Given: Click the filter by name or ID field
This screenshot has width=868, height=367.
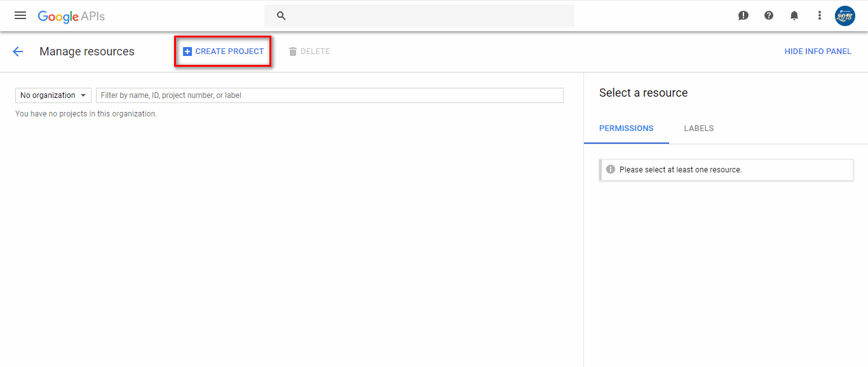Looking at the screenshot, I should coord(329,95).
